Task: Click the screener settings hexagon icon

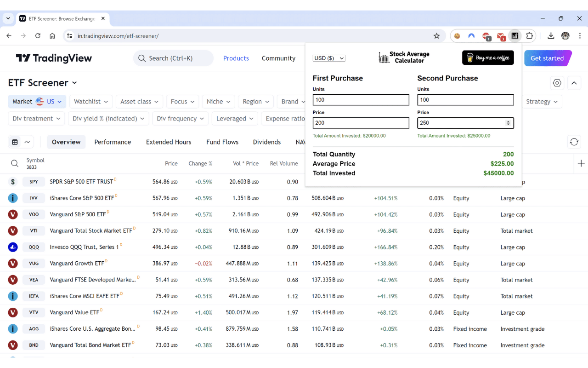Action: (x=557, y=83)
